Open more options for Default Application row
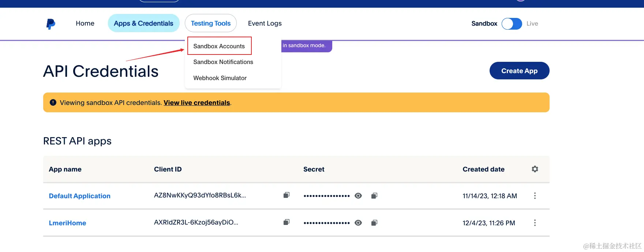Screen dimensions: 644x252 click(535, 196)
